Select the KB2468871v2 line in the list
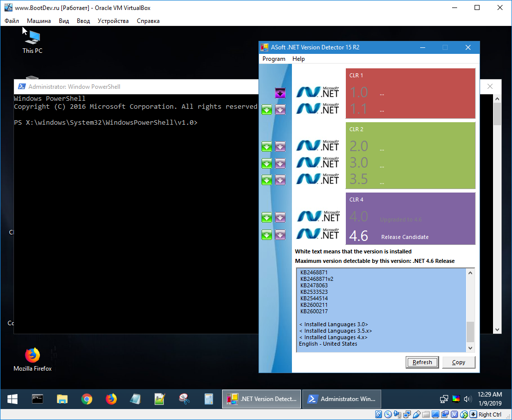The width and height of the screenshot is (512, 420). 317,279
